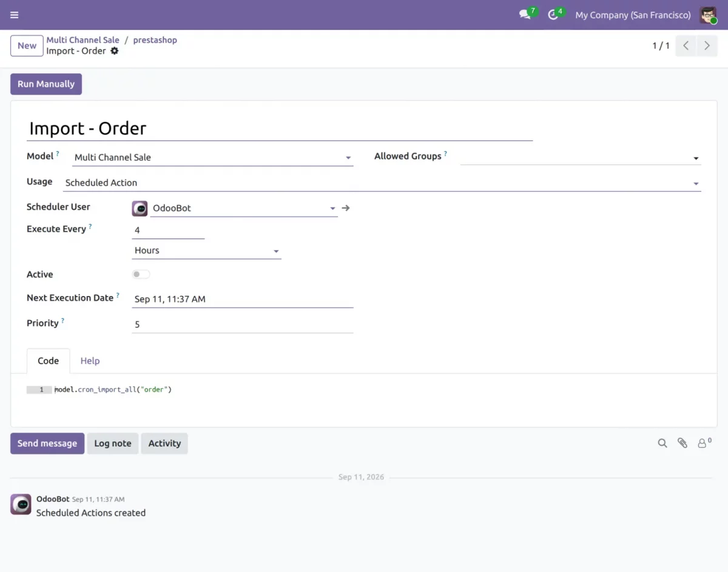Show help tooltip for Next Execution Date
Screen dimensions: 728x572
click(118, 295)
